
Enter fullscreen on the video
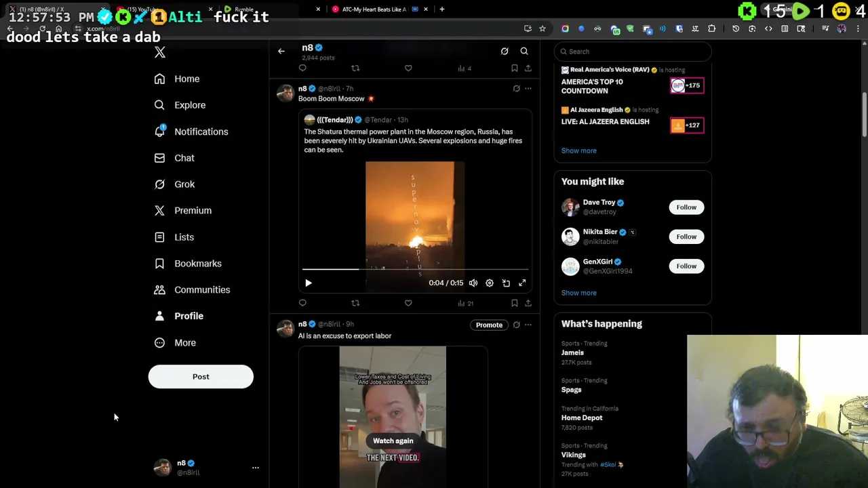(x=522, y=283)
